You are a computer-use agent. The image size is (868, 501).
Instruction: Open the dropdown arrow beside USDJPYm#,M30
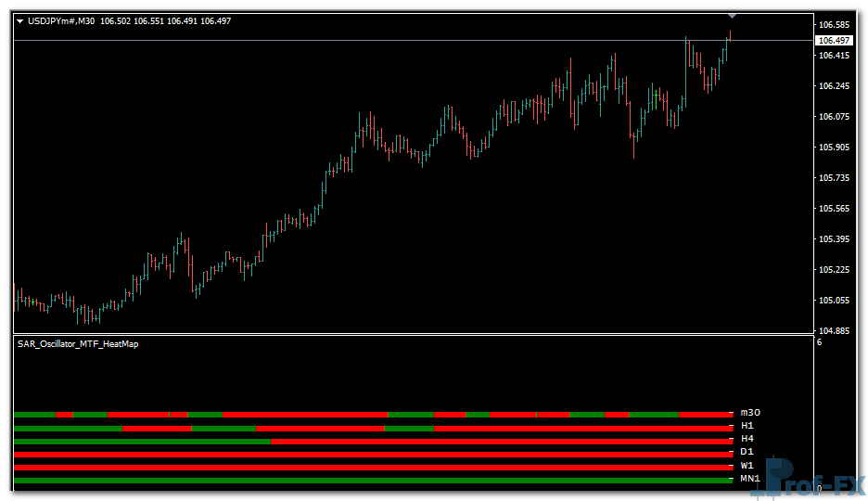click(19, 21)
